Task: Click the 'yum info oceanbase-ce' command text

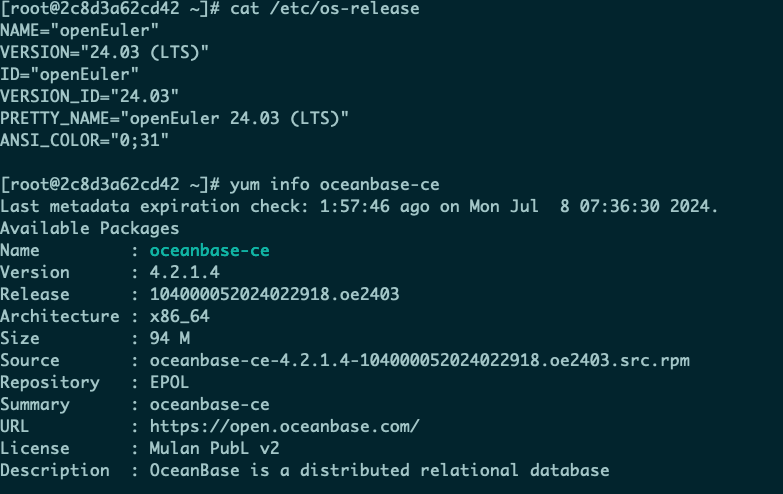Action: (x=334, y=184)
